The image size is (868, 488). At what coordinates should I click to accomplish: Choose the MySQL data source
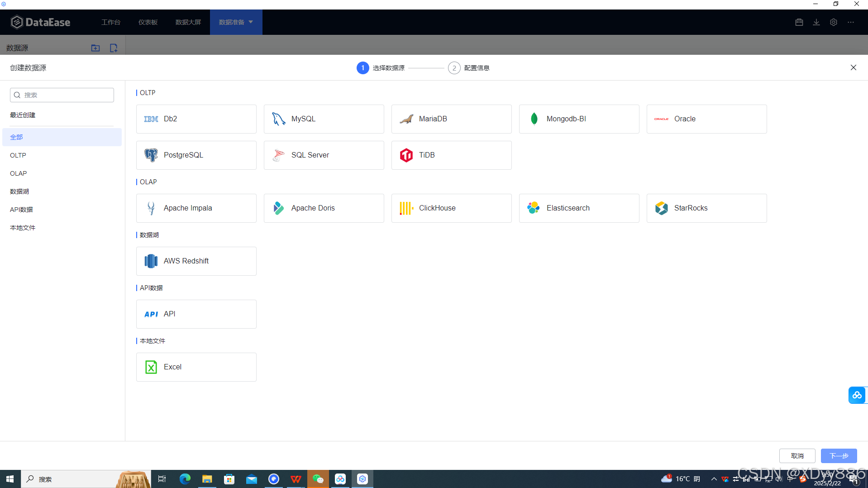(x=324, y=119)
